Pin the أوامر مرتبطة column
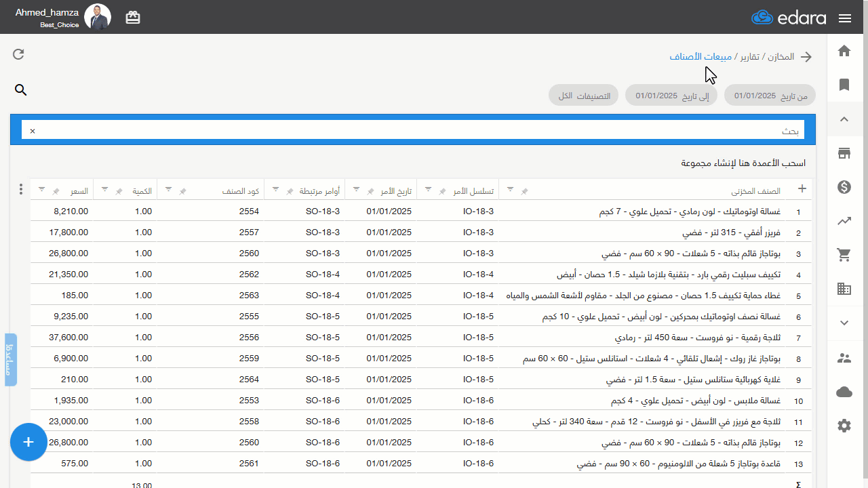The image size is (868, 488). tap(290, 192)
